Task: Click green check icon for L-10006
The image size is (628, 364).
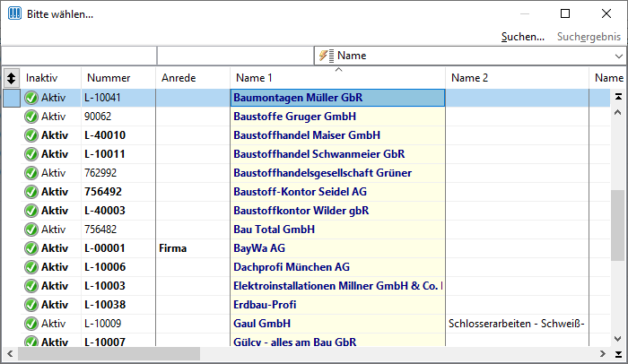Action: pos(31,267)
